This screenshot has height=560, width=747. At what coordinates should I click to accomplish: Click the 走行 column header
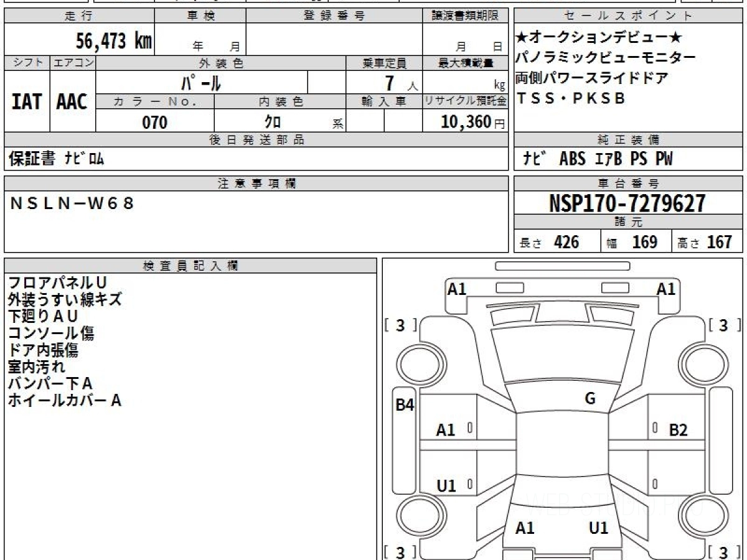click(79, 16)
